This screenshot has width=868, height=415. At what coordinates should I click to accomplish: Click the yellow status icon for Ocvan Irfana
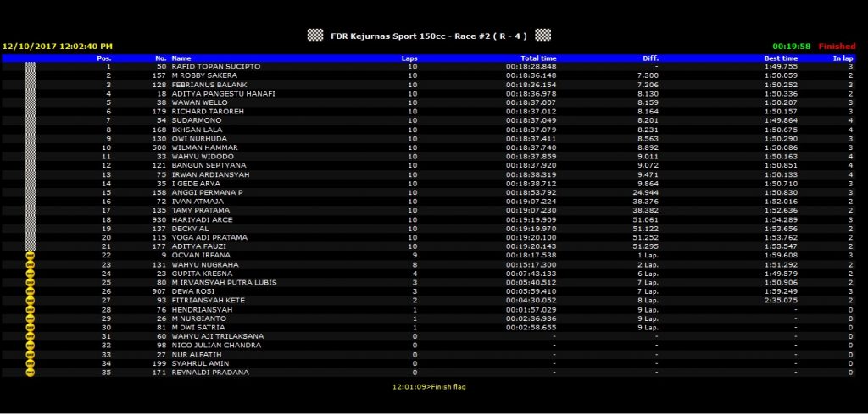(31, 255)
